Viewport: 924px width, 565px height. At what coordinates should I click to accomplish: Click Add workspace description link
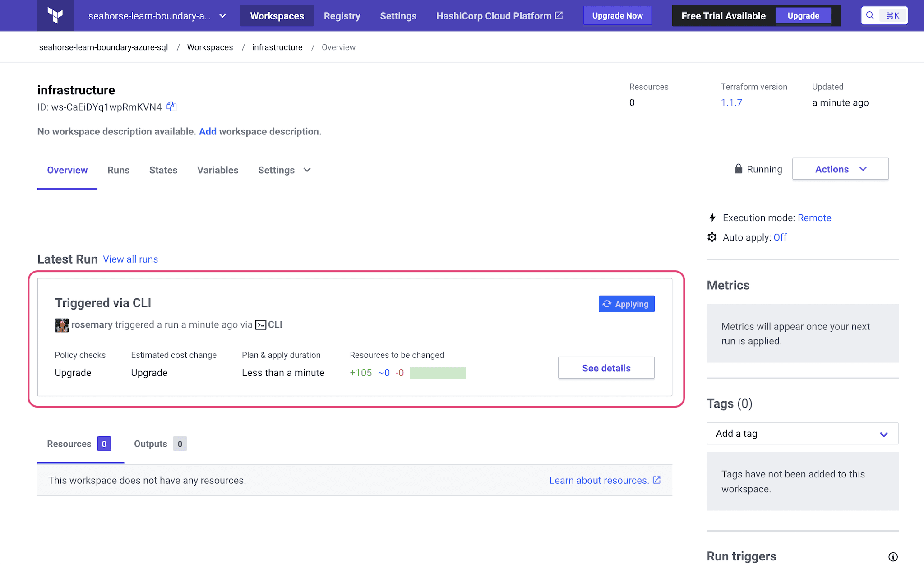(x=208, y=131)
